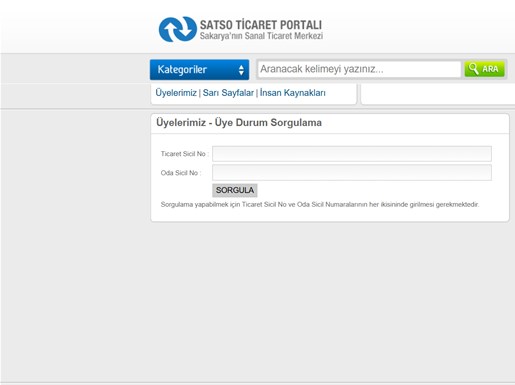Screen dimensions: 515x385
Task: Focus the Ticaret Sicil No field
Action: [352, 154]
